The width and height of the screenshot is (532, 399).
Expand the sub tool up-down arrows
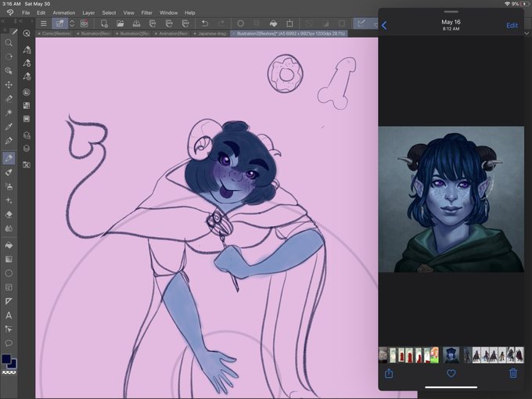[x=72, y=23]
